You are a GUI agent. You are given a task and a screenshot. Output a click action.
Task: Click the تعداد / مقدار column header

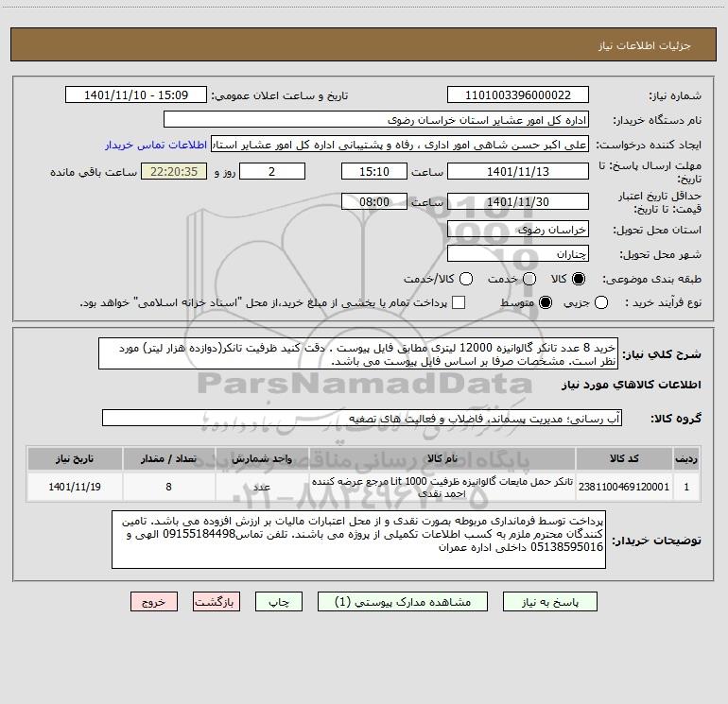(x=168, y=458)
